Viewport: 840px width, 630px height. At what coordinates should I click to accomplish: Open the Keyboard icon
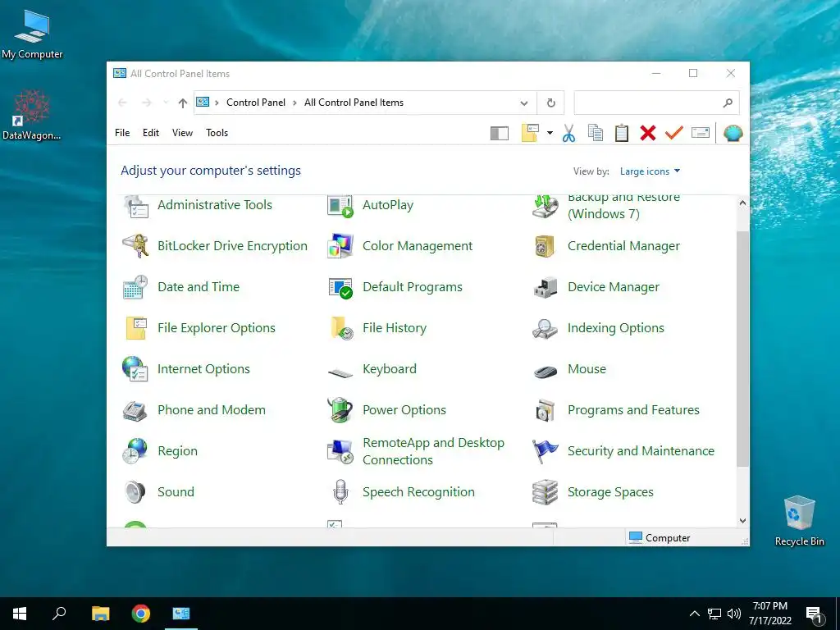340,372
